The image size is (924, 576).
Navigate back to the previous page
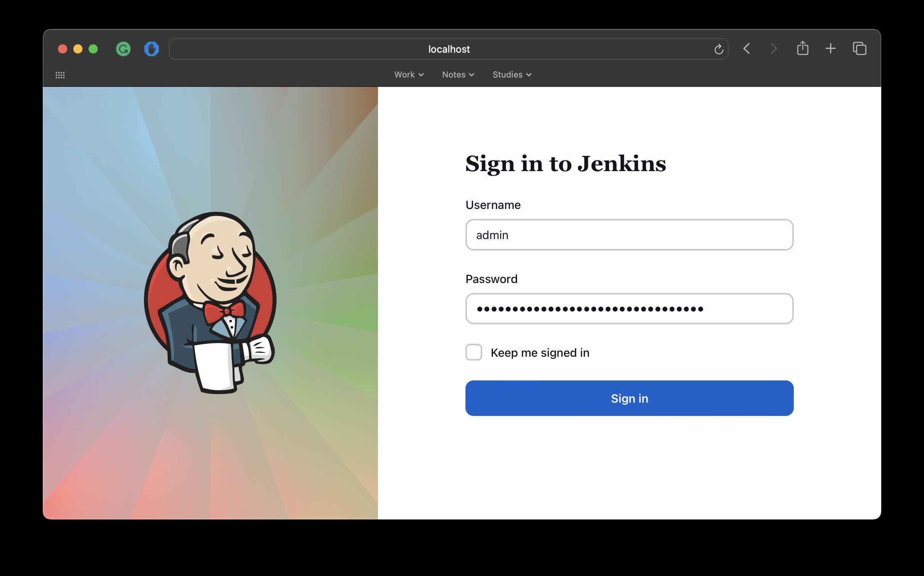pos(746,49)
